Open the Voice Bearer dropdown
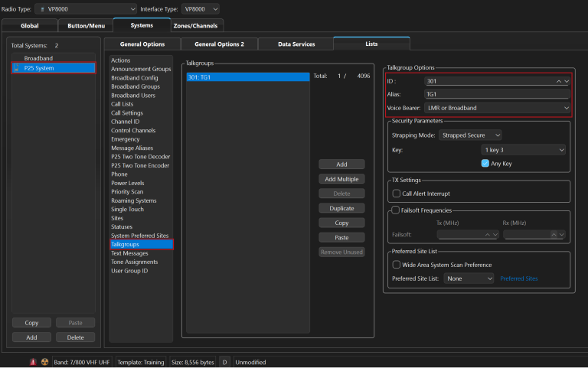Screen dimensions: 588x368 coord(497,108)
